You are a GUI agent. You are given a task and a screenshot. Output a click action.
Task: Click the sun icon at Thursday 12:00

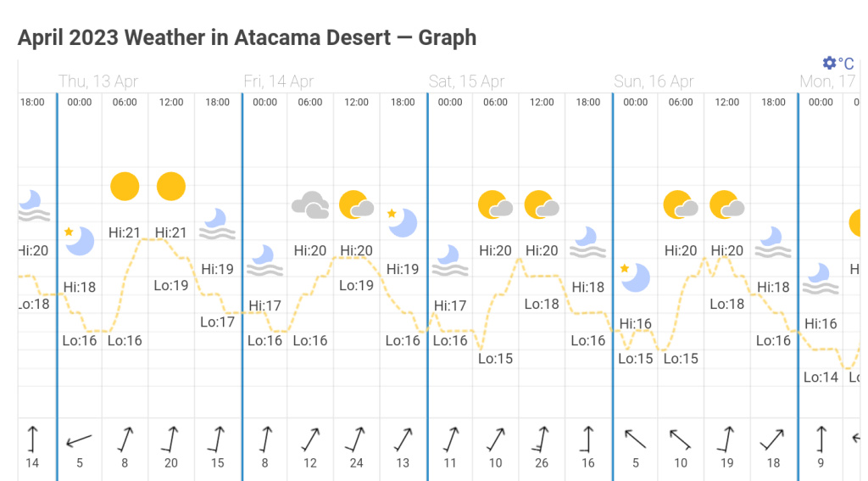click(x=171, y=186)
